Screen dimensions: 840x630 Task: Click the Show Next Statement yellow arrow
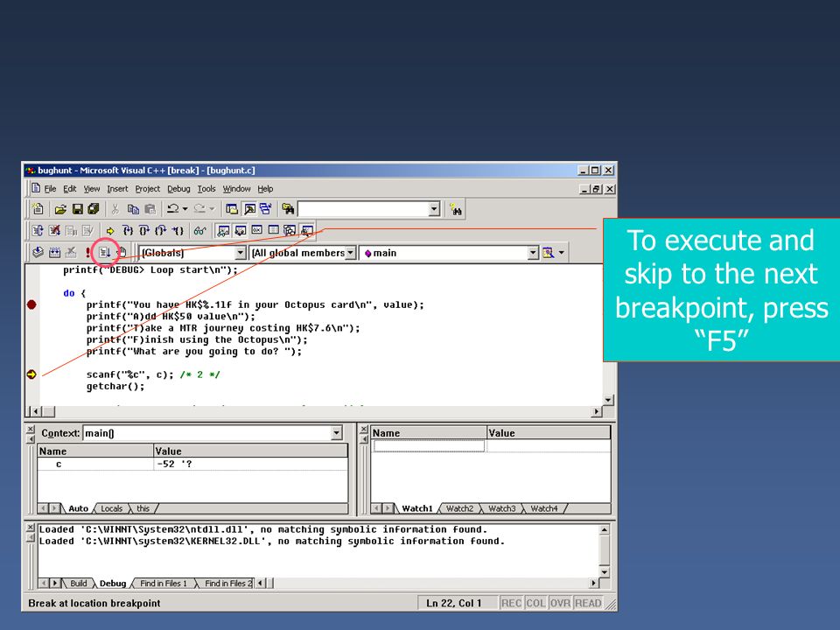click(110, 231)
